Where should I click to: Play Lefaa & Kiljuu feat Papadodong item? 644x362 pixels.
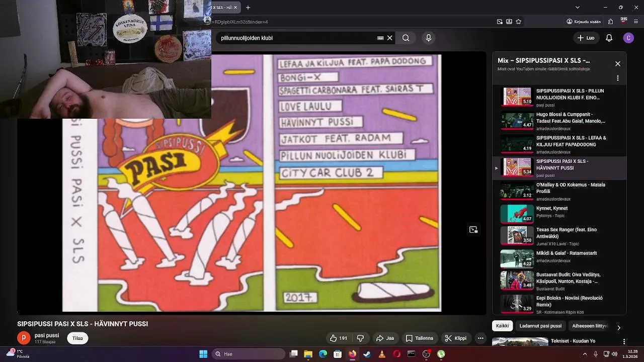pos(559,144)
